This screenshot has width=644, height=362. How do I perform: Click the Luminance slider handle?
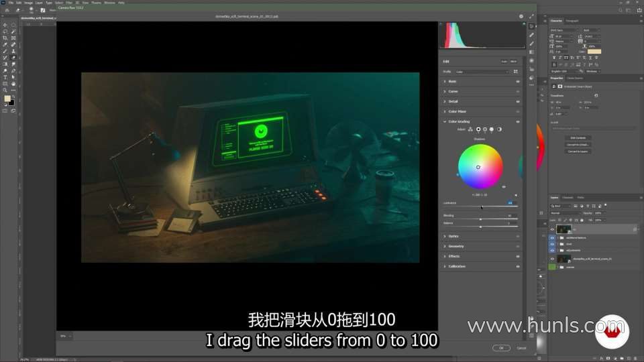[x=482, y=206]
